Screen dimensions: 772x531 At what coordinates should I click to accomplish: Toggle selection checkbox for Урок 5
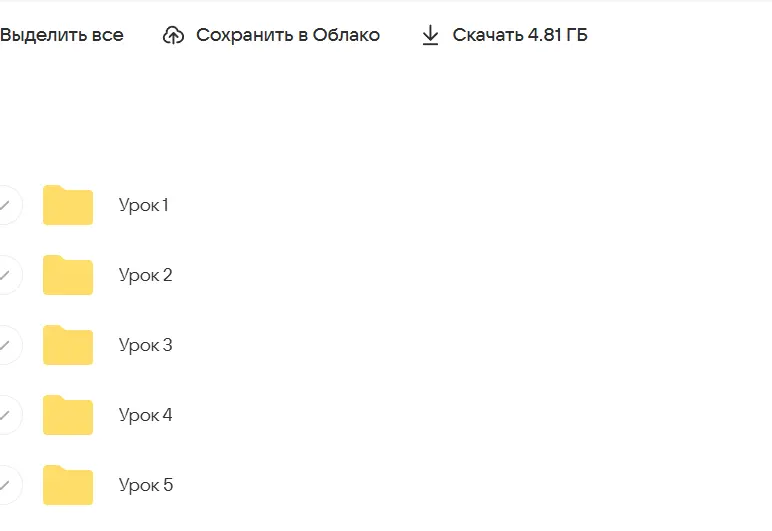[x=6, y=485]
